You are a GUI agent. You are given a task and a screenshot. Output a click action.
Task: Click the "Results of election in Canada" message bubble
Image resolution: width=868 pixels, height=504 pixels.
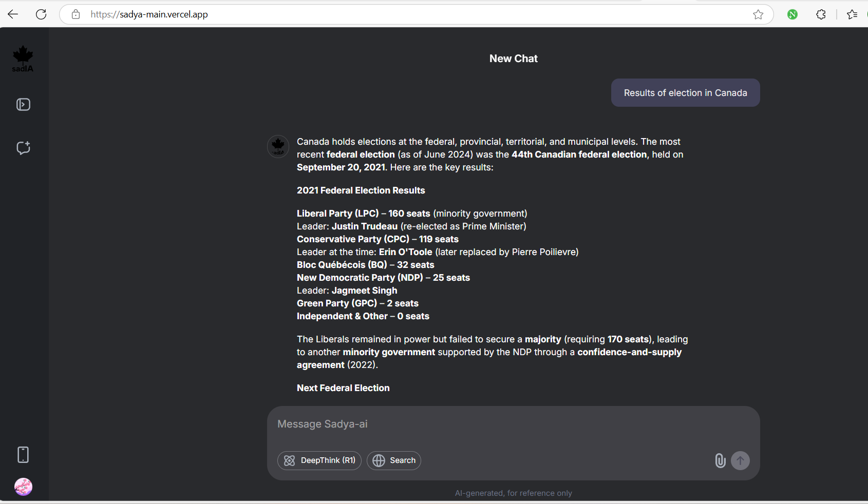[685, 93]
